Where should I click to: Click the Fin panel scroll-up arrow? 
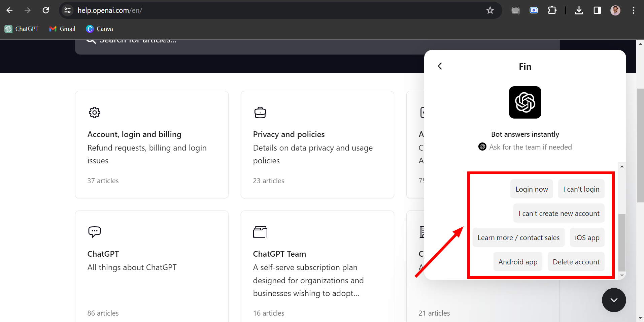click(x=622, y=166)
